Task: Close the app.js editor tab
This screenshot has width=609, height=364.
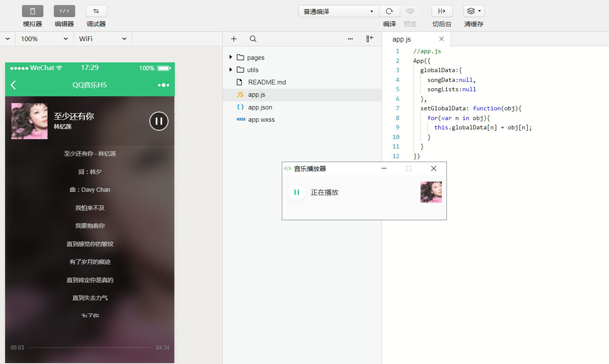Action: point(441,39)
